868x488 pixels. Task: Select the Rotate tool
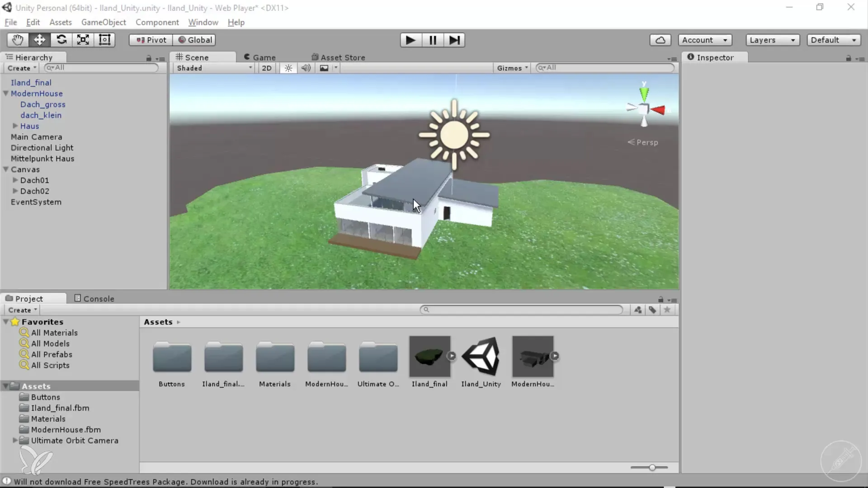[61, 40]
